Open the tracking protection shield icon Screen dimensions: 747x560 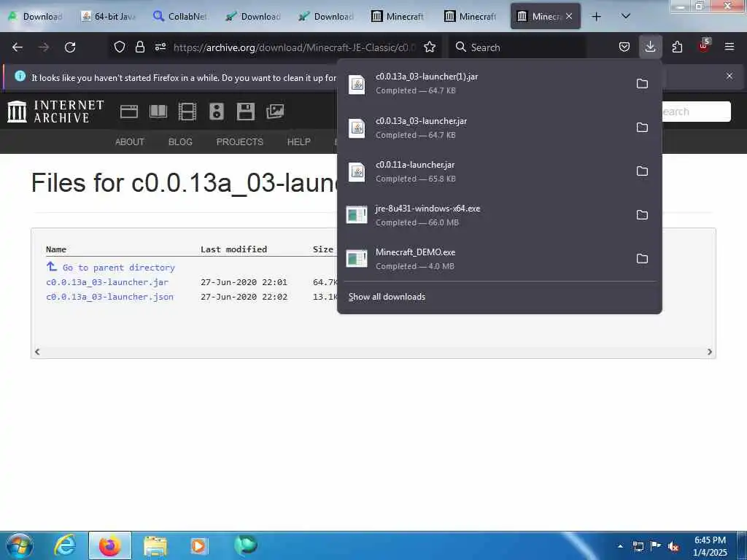click(120, 47)
